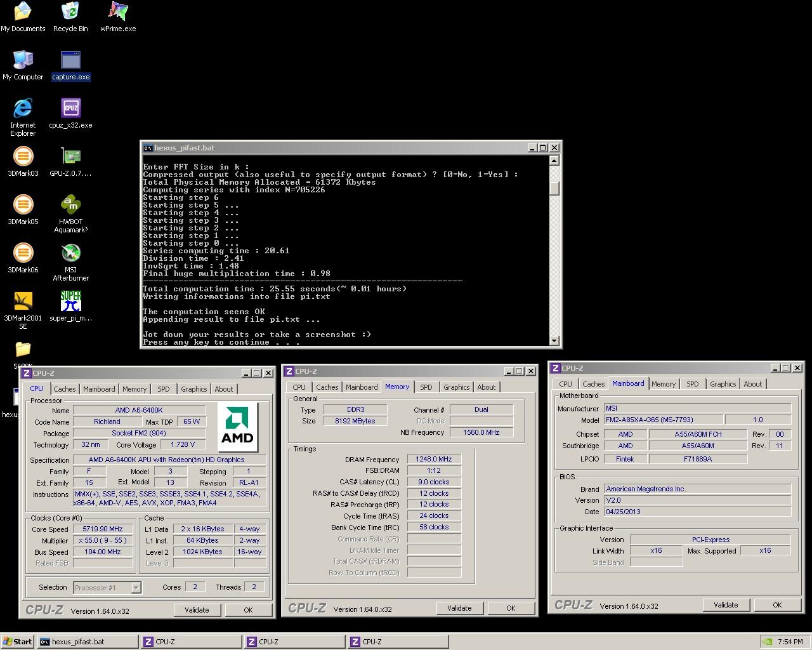Screen dimensions: 812x650
Task: Click the console scrollbar thumb
Action: click(554, 189)
